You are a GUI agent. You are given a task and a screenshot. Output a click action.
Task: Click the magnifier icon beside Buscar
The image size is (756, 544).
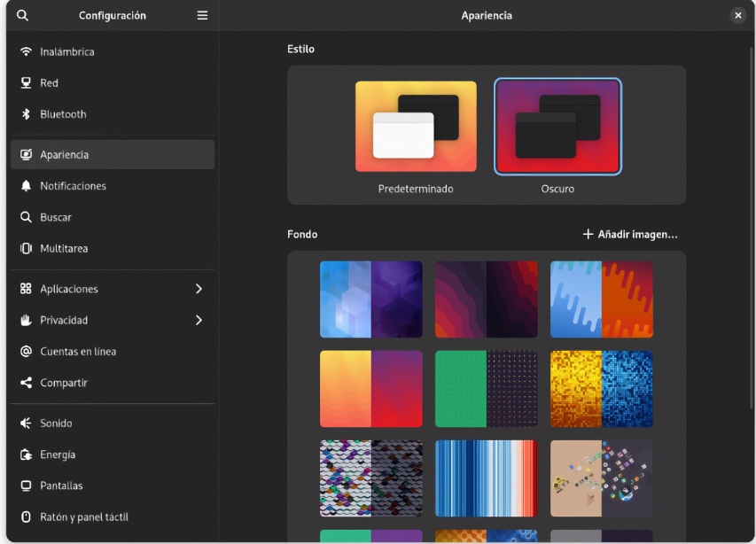pos(26,217)
